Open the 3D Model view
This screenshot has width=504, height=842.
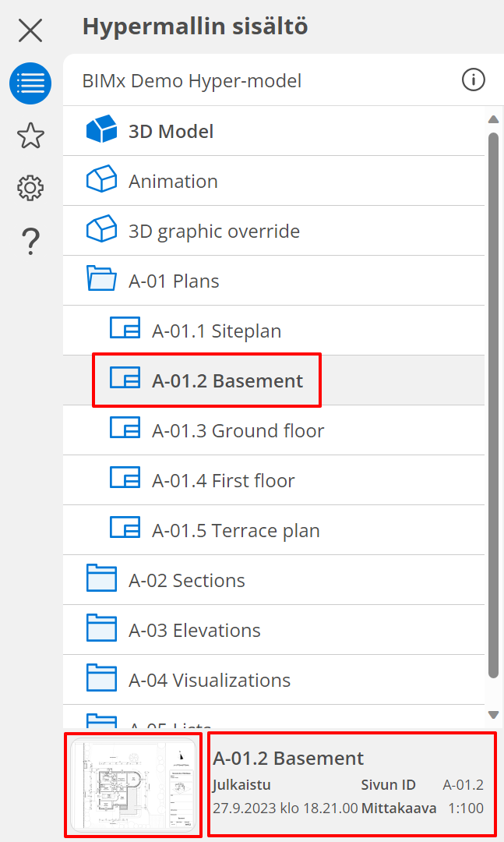(171, 131)
